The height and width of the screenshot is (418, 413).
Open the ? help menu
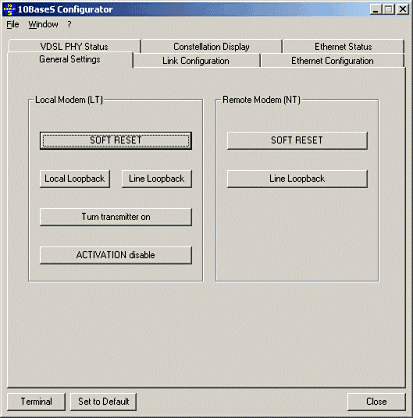[69, 24]
